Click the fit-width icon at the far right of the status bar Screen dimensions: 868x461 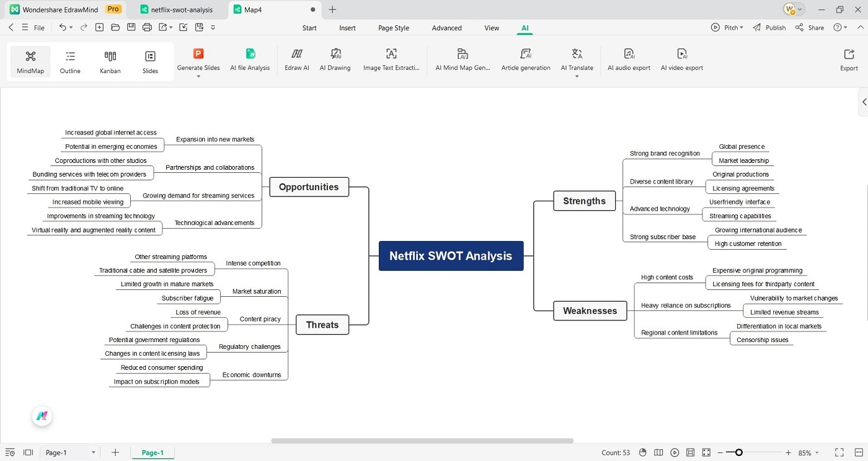pyautogui.click(x=857, y=452)
